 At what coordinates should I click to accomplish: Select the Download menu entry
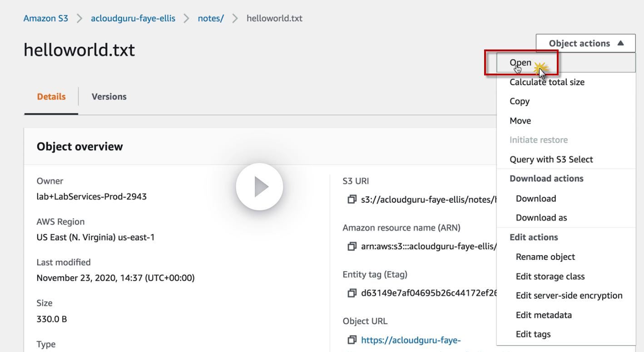[x=566, y=198]
